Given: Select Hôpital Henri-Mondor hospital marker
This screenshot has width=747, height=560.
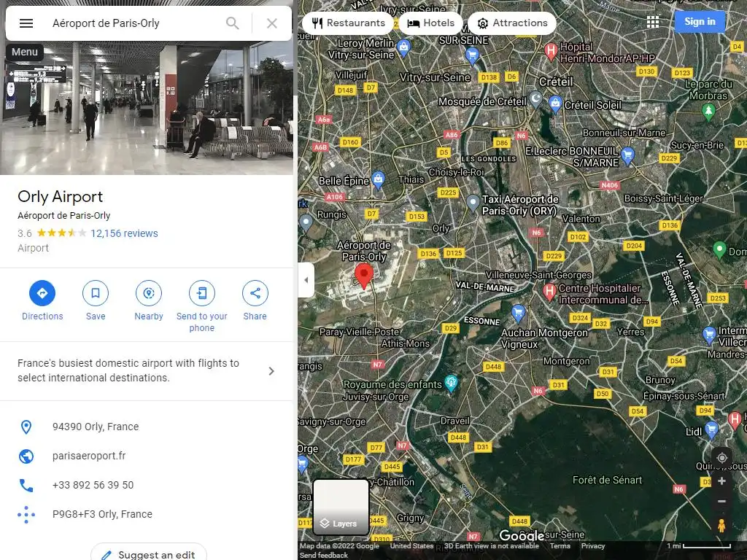Looking at the screenshot, I should tap(551, 51).
